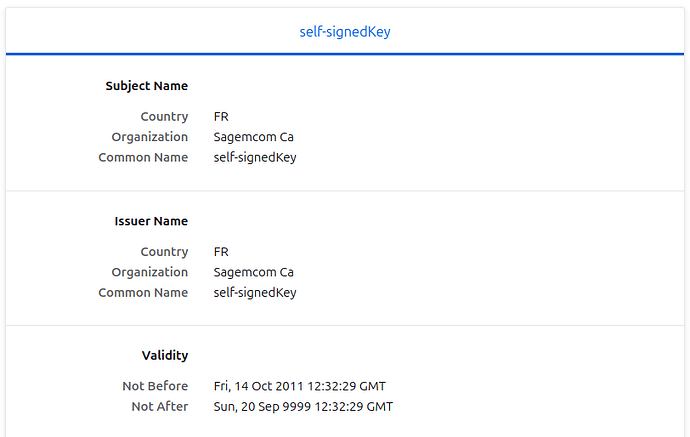
Task: Click the Common Name label under Subject Name
Action: 143,157
